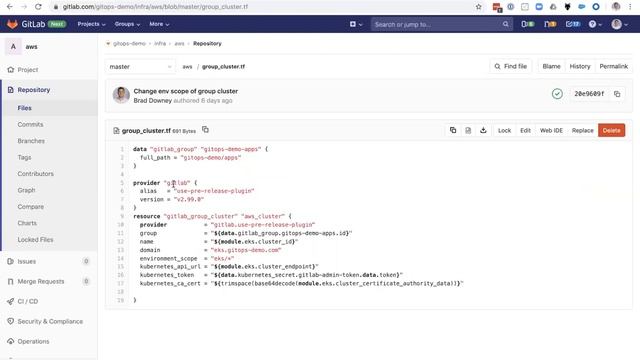Click the History button
Image resolution: width=640 pixels, height=360 pixels.
tap(580, 66)
